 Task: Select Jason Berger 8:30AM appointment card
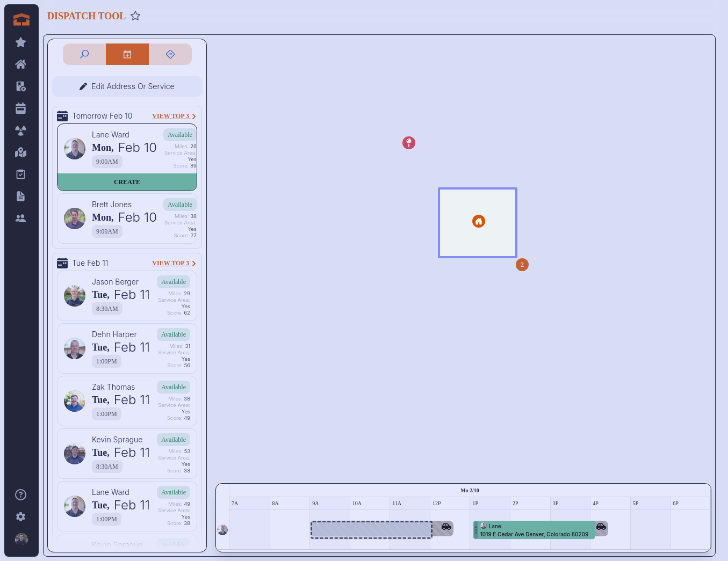(127, 296)
